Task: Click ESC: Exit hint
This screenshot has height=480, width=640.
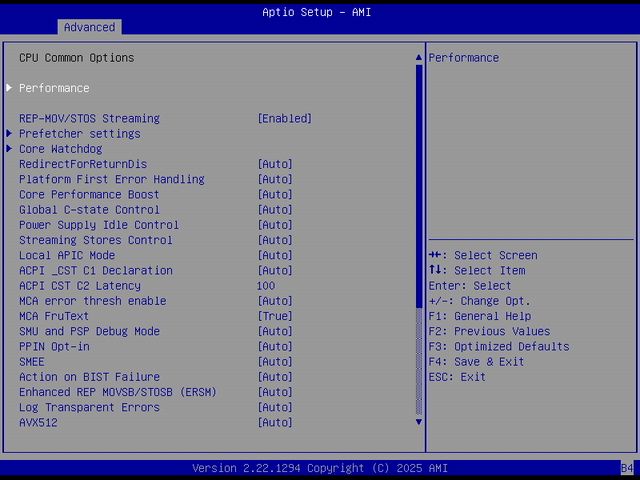Action: [x=457, y=377]
